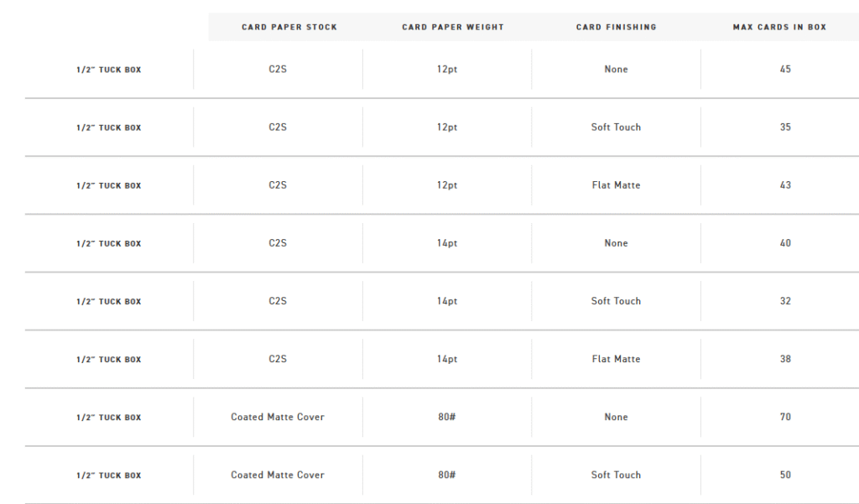
Task: Select the max cards value 35
Action: (x=785, y=127)
